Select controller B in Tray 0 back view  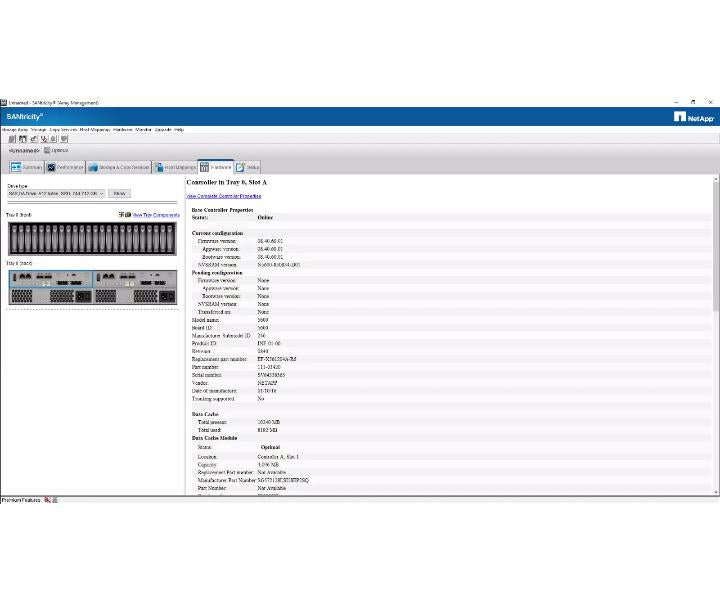135,279
